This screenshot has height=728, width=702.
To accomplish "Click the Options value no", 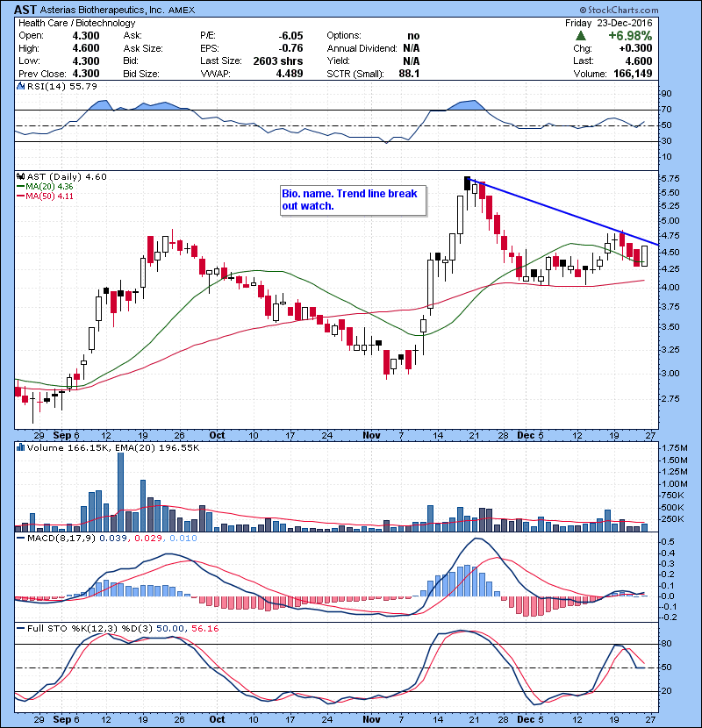I will (x=413, y=36).
